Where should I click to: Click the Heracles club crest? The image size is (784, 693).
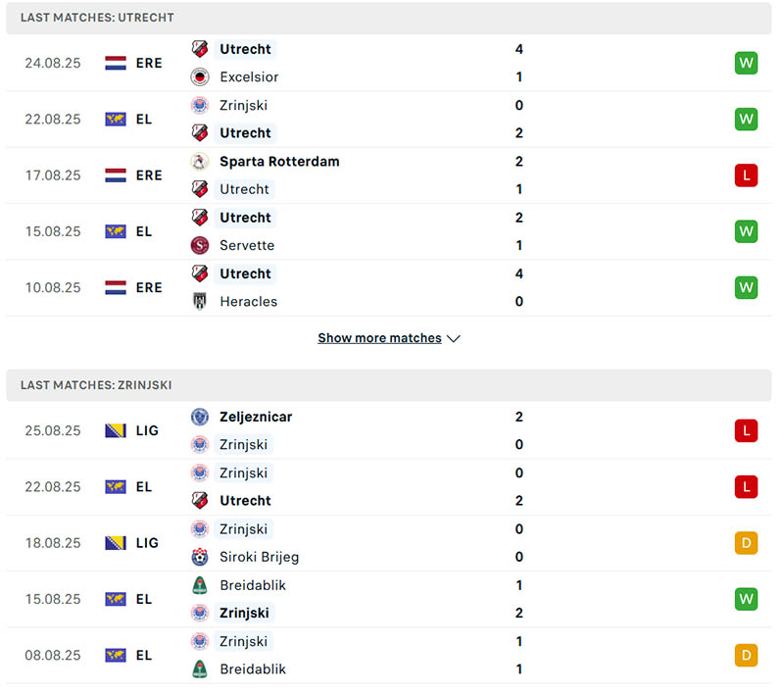coord(200,301)
